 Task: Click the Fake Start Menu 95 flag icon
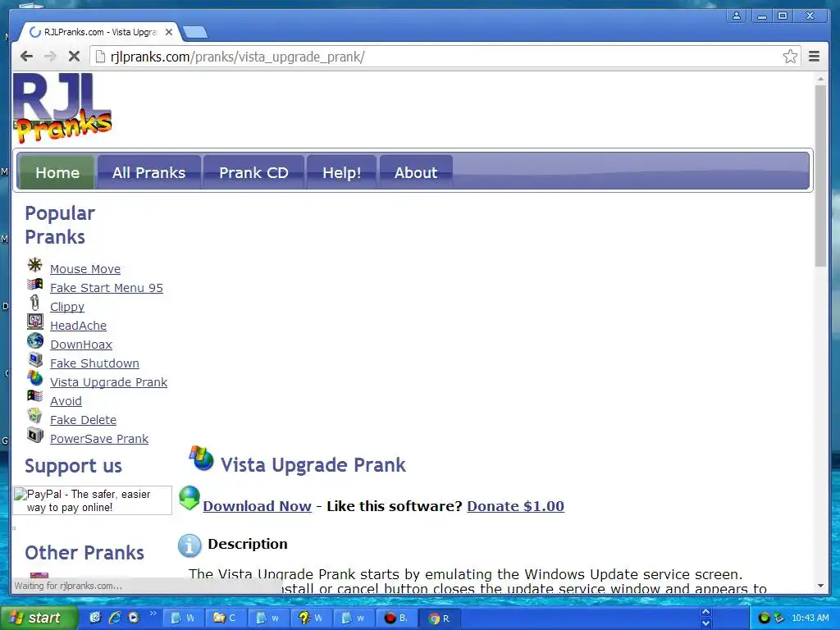pos(34,284)
